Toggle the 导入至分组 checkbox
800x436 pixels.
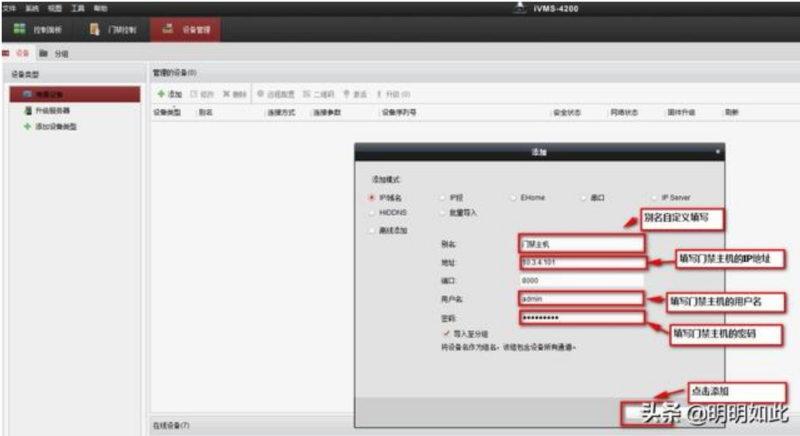446,332
